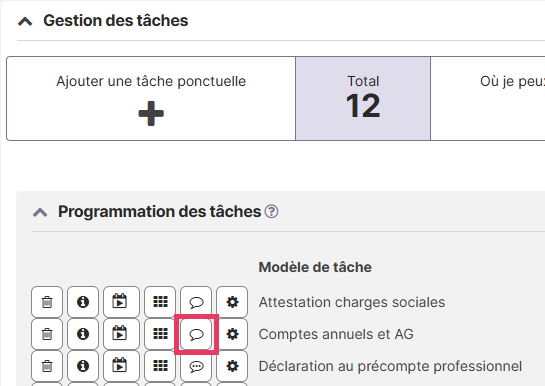Click calendar play icon for Attestation charges sociales
The height and width of the screenshot is (386, 545).
pos(120,302)
